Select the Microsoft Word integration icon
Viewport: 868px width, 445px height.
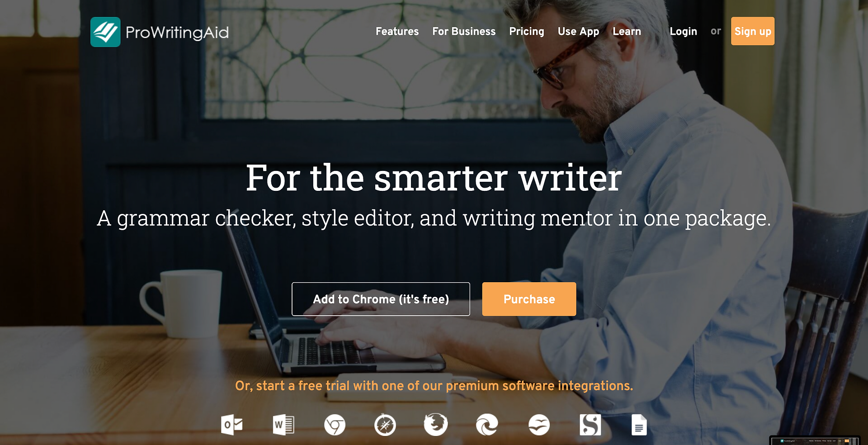pos(283,425)
